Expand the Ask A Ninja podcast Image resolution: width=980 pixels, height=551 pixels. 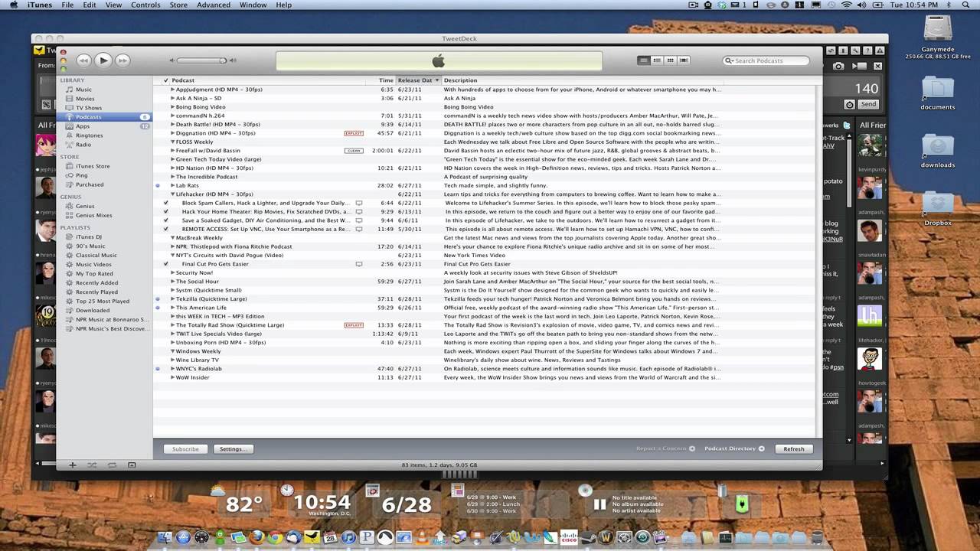(x=173, y=98)
